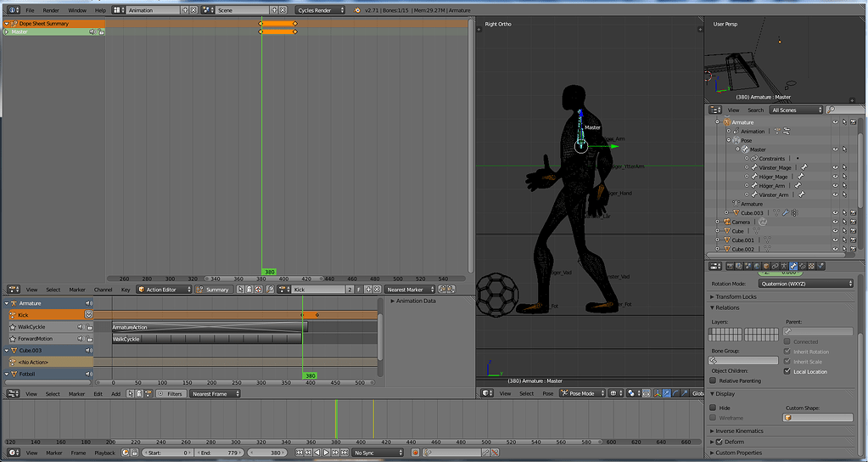Click the Texture properties checker tab icon

[811, 267]
